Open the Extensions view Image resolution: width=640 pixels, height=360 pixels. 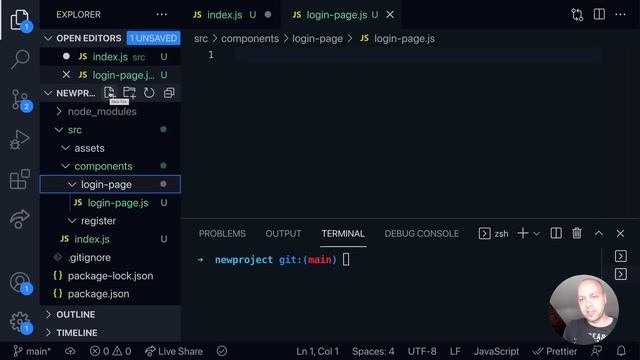[x=20, y=179]
